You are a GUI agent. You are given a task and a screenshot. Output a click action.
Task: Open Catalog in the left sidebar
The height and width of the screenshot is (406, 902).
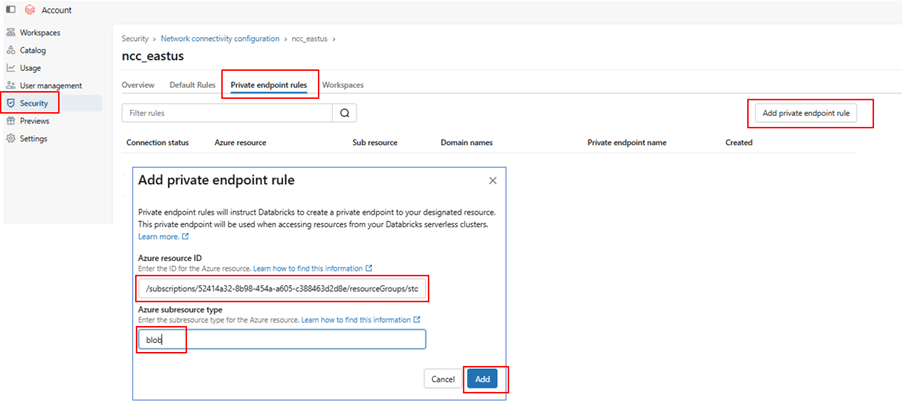click(x=33, y=50)
